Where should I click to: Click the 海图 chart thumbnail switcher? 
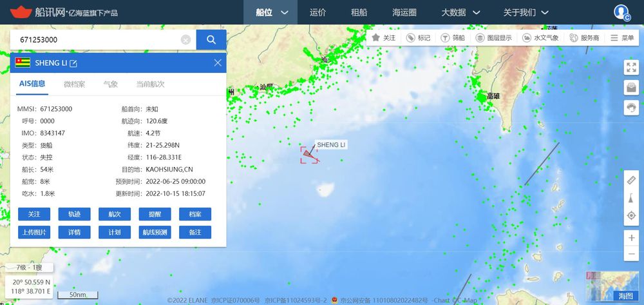(612, 286)
